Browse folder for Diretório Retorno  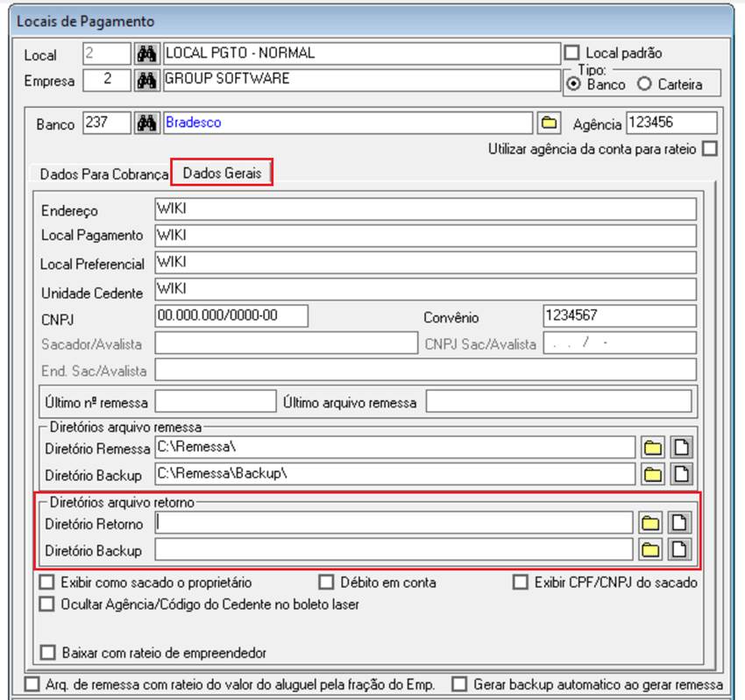(x=650, y=523)
